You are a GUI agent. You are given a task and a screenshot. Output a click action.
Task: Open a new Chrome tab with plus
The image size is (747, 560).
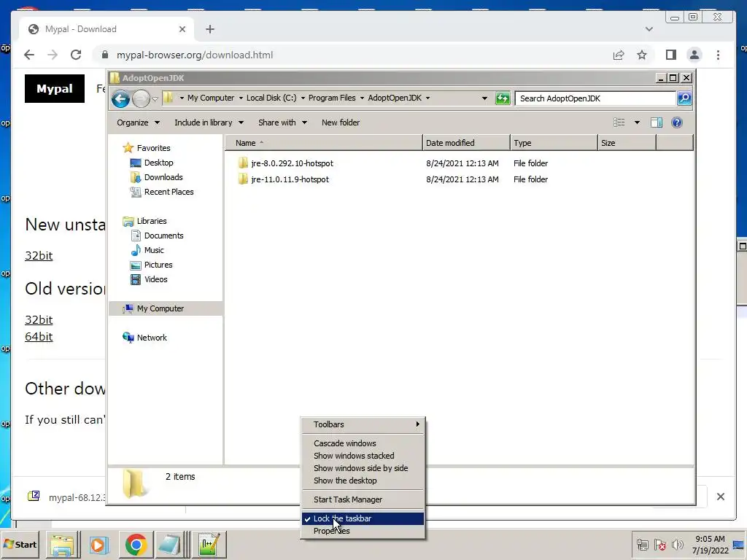(x=210, y=29)
